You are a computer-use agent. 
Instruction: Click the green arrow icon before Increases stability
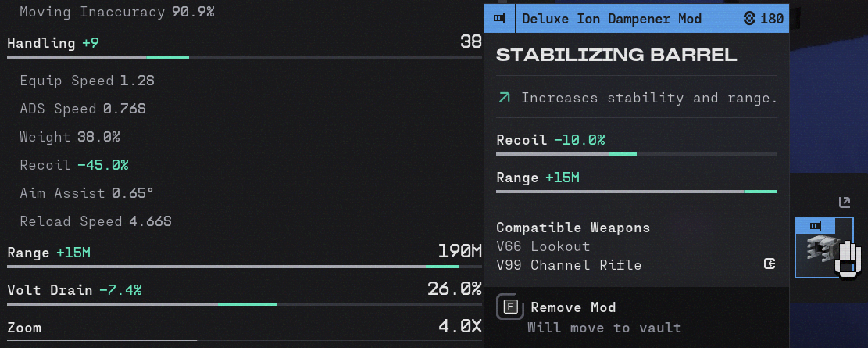pos(504,98)
